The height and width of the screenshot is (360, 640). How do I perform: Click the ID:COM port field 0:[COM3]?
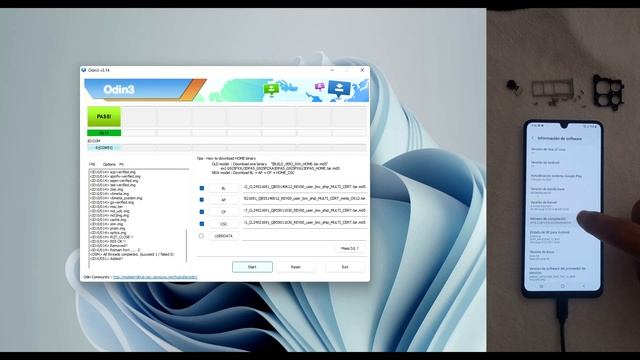(104, 148)
